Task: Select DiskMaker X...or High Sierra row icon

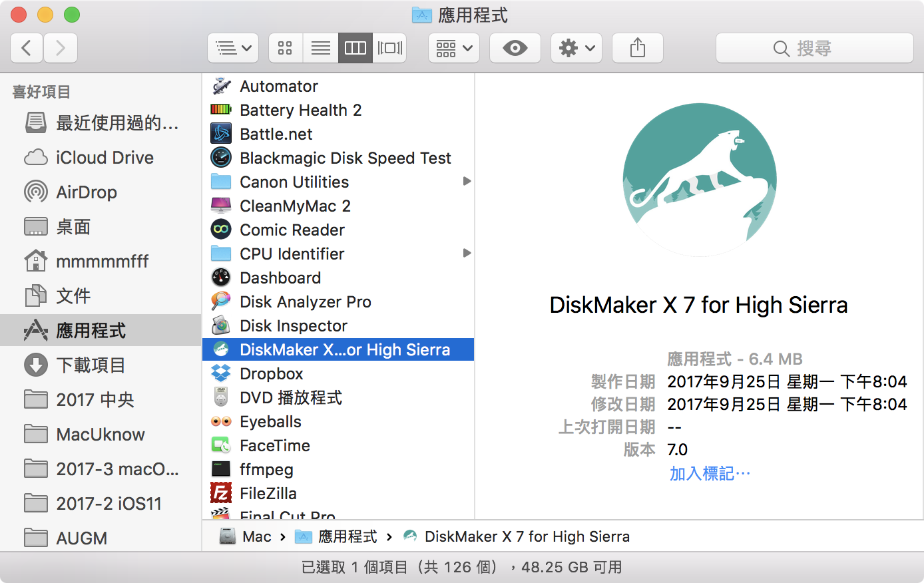Action: 221,349
